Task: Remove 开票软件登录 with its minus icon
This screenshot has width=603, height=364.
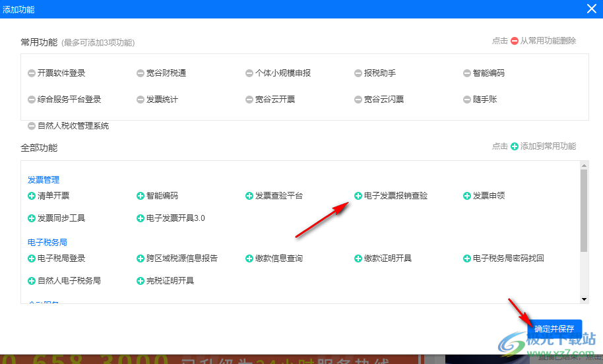Action: (x=32, y=73)
